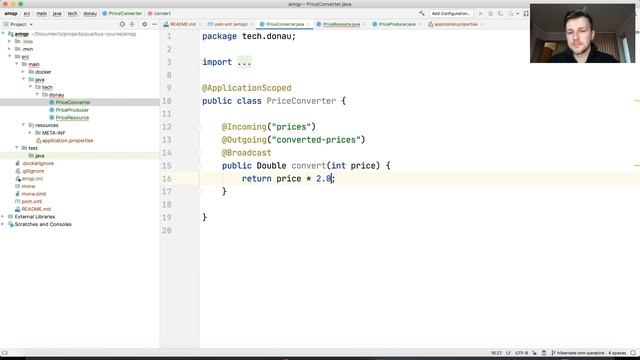640x360 pixels.
Task: Click the Build project hammer icon
Action: click(422, 13)
